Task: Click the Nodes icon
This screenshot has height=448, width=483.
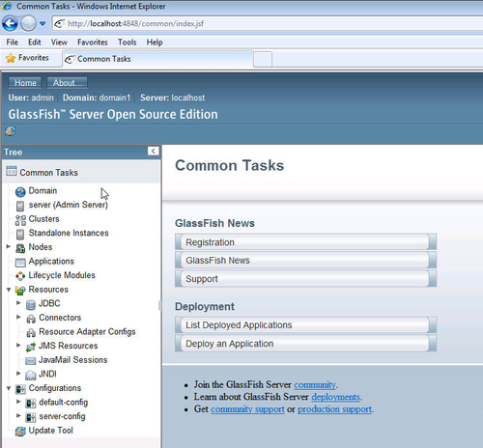Action: coord(20,248)
